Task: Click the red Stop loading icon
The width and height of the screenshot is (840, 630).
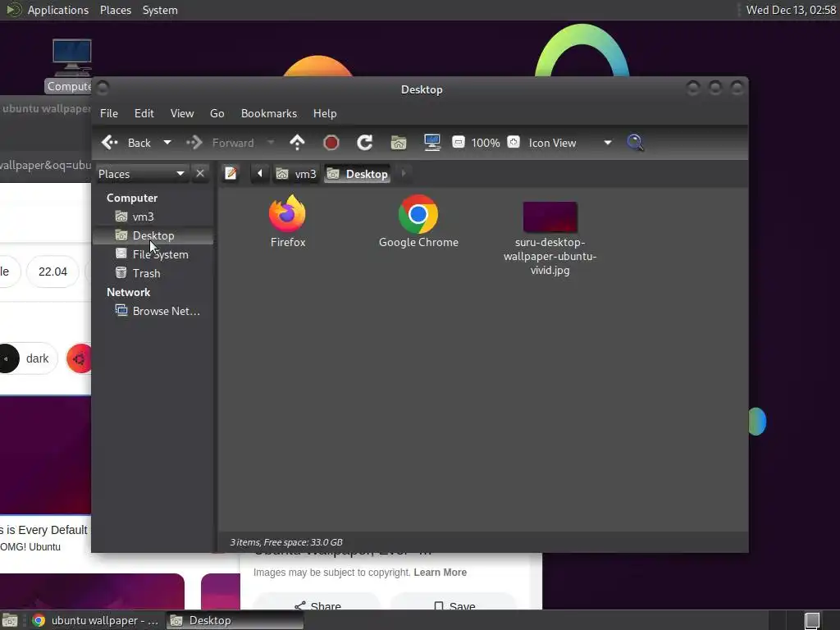Action: 331,143
